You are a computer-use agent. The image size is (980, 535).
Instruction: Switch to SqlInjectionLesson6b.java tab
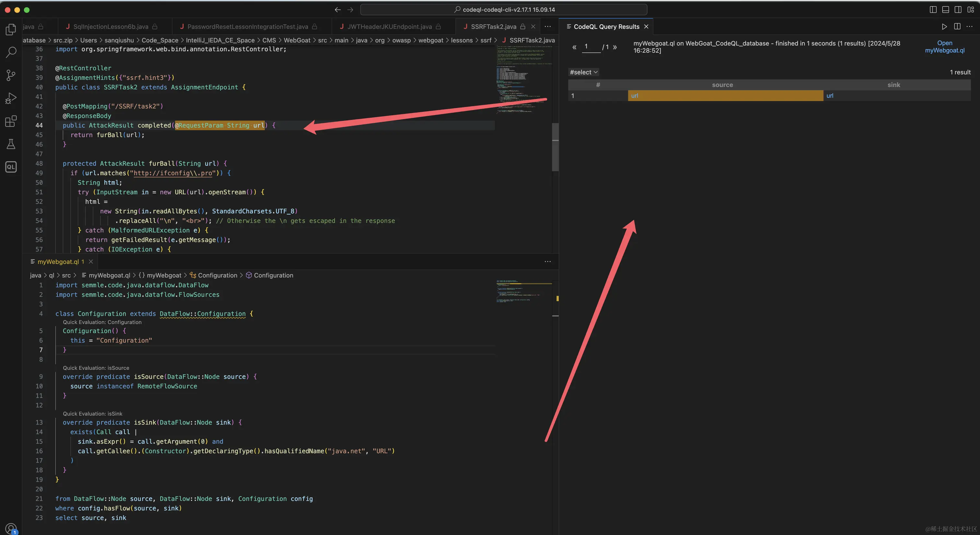pos(111,27)
